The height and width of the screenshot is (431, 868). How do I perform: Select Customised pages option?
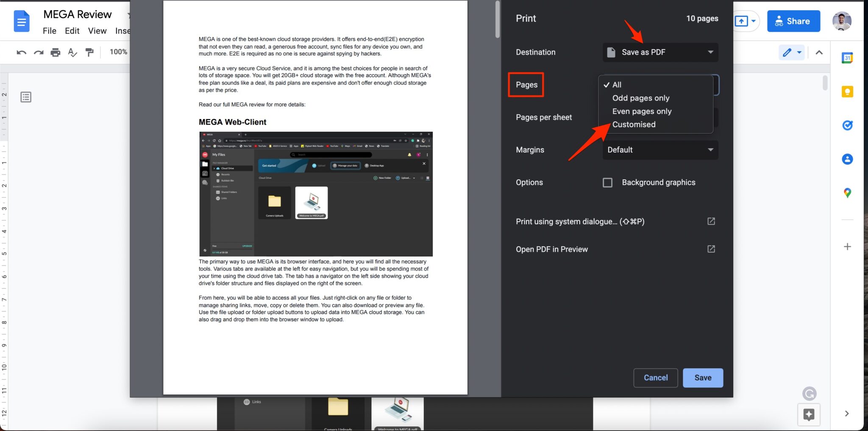tap(655, 124)
